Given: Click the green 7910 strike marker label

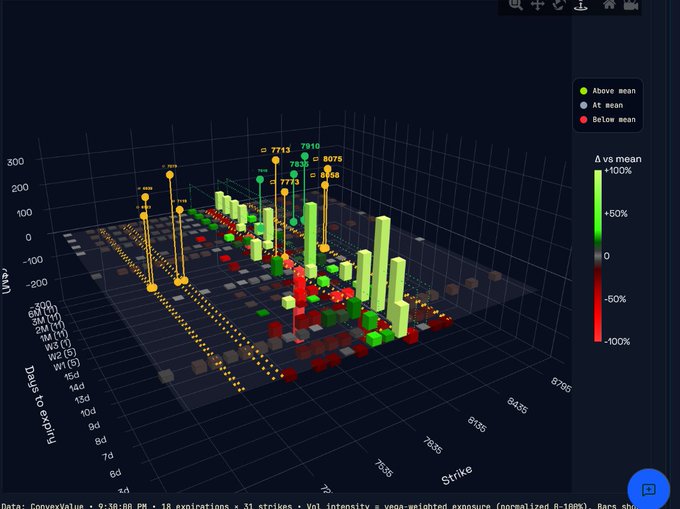Looking at the screenshot, I should (310, 146).
